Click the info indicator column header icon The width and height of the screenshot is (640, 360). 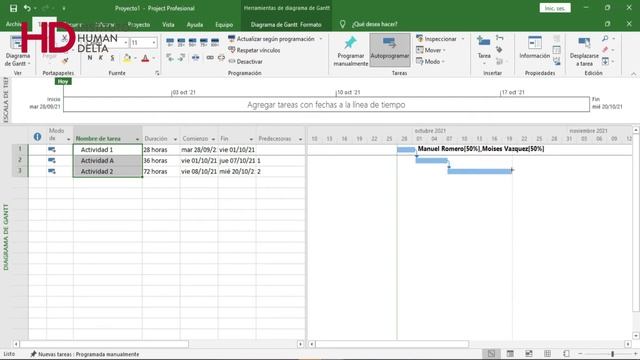click(x=37, y=137)
